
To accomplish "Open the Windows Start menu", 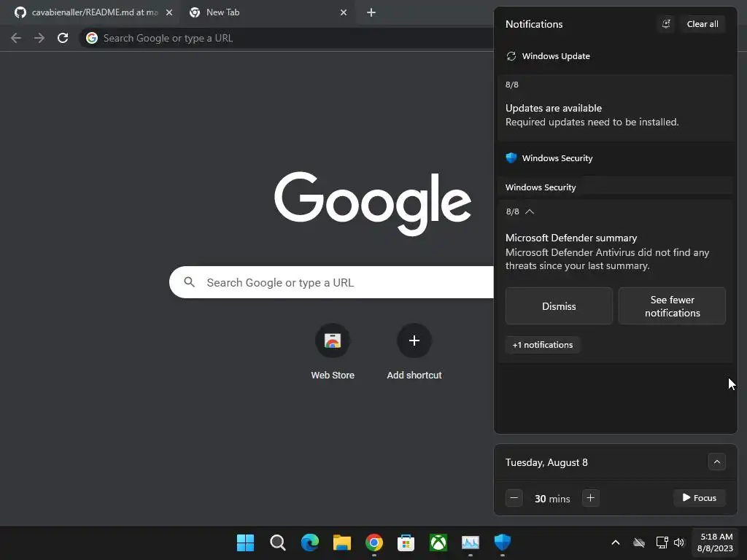I will tap(245, 542).
